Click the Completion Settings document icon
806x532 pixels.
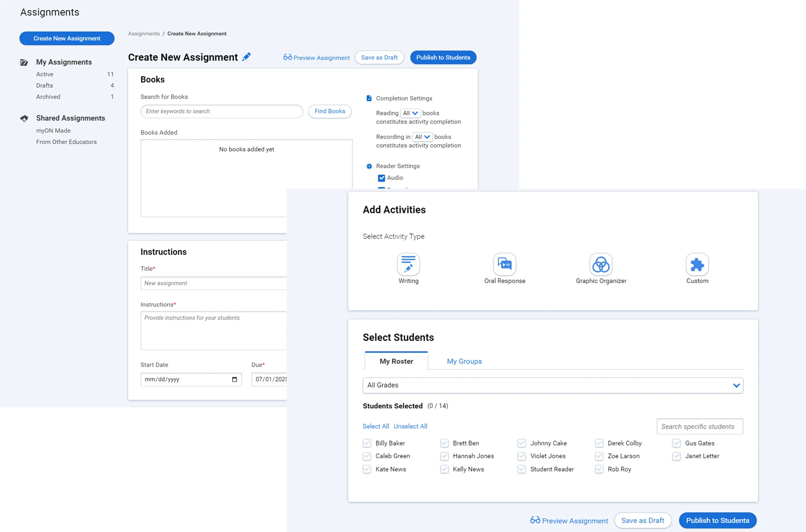(369, 98)
